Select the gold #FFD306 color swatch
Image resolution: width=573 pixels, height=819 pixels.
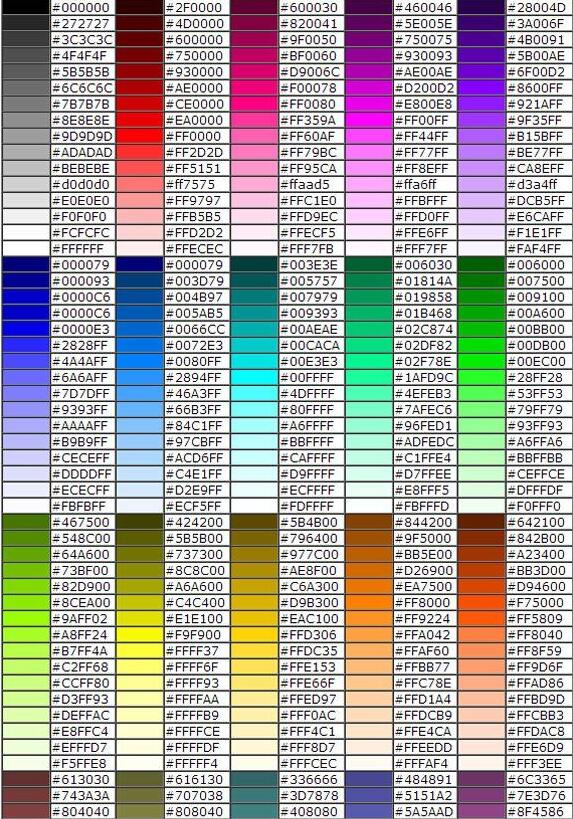click(x=254, y=635)
